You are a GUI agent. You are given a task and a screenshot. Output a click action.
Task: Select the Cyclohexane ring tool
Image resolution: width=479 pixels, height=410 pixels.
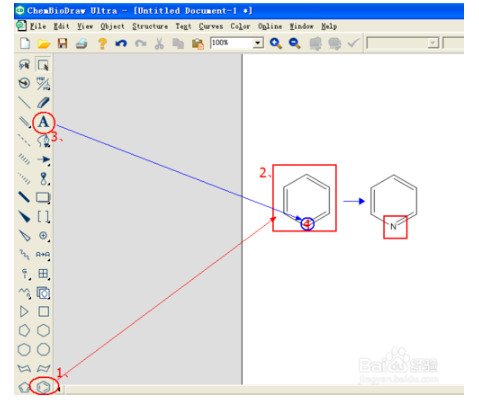pos(43,331)
